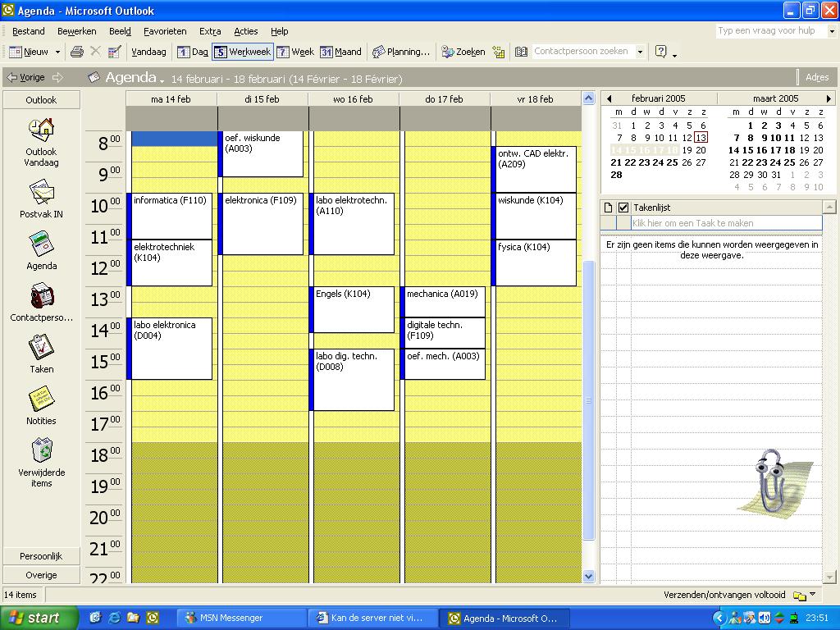The width and height of the screenshot is (840, 630).
Task: Open the Acties menu
Action: (246, 31)
